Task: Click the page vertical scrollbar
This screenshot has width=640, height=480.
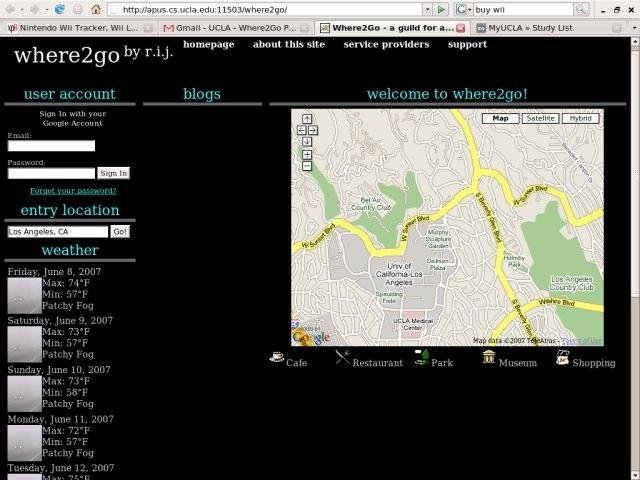Action: (x=635, y=258)
